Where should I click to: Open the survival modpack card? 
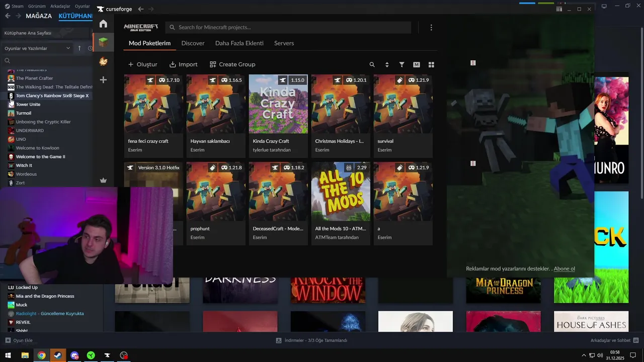(403, 116)
